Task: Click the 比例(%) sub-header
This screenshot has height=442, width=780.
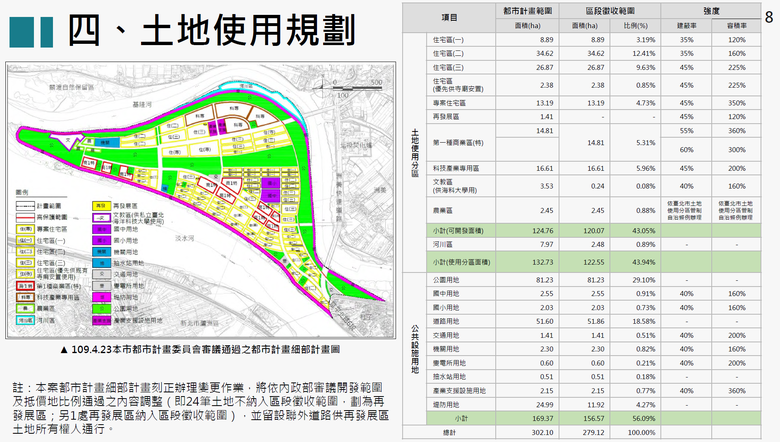Action: click(635, 25)
